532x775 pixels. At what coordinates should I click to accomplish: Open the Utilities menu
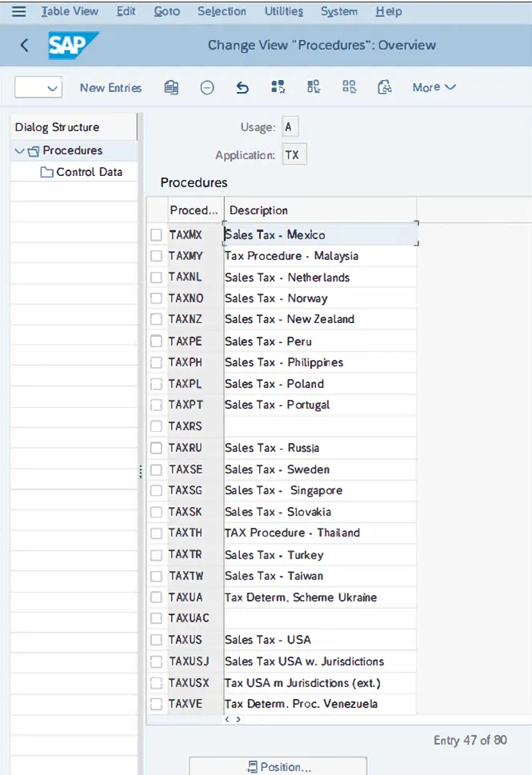[x=283, y=12]
